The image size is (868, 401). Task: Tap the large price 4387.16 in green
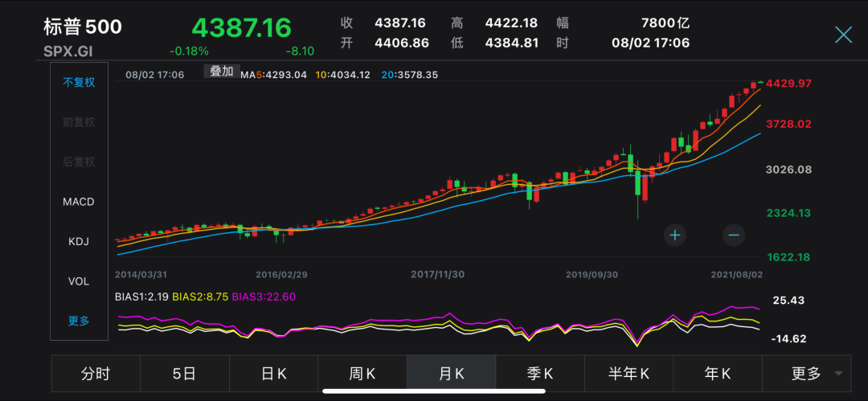click(x=241, y=27)
